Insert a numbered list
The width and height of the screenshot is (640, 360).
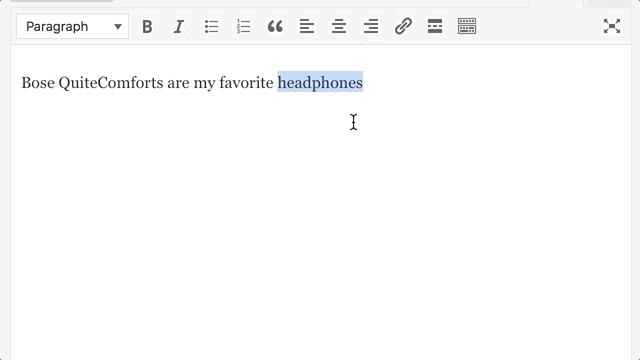[243, 27]
